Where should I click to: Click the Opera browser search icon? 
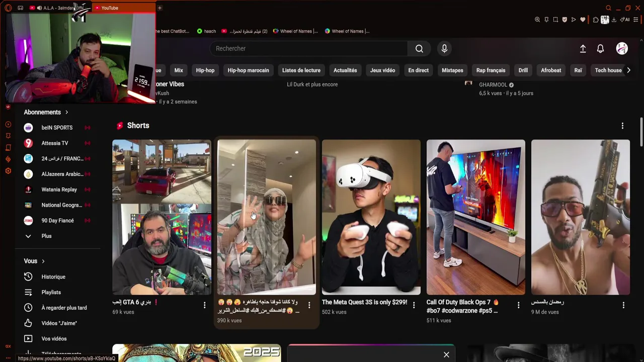[608, 8]
